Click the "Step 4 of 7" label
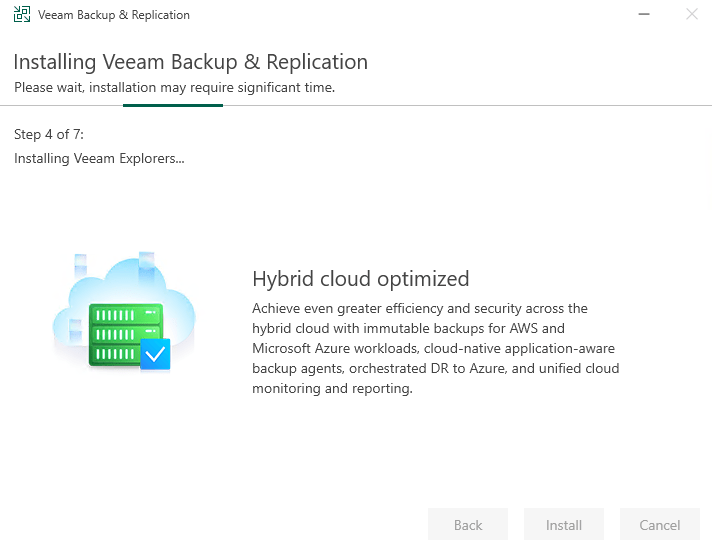 [49, 134]
